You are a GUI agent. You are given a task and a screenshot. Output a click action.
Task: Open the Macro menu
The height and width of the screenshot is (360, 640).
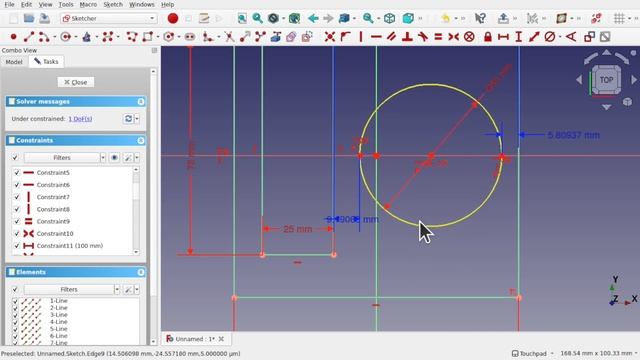point(88,4)
